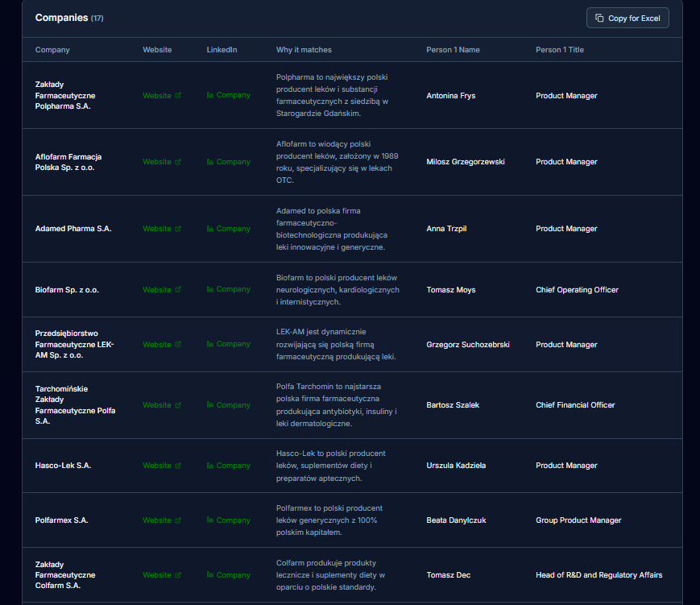Click Product Manager title in Antonina Frys row
Viewport: 700px width, 605px height.
(566, 96)
